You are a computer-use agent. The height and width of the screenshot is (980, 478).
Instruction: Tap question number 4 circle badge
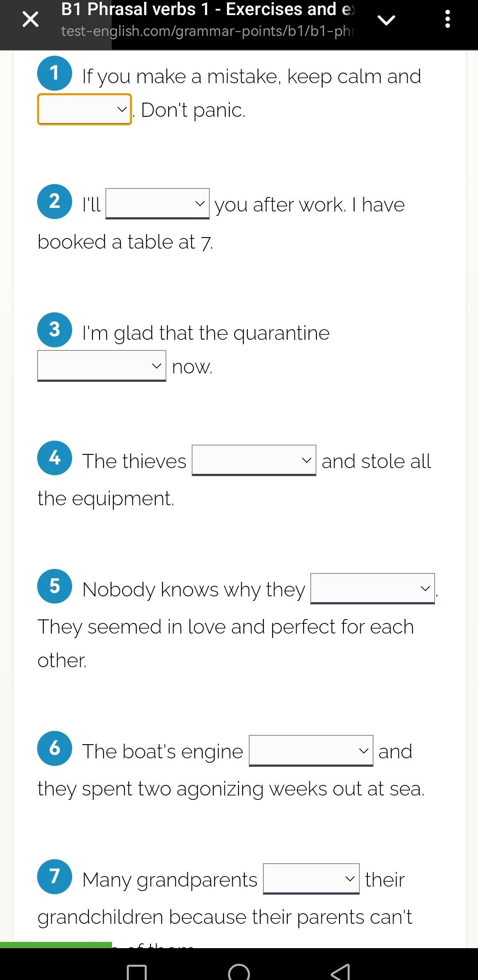point(54,458)
